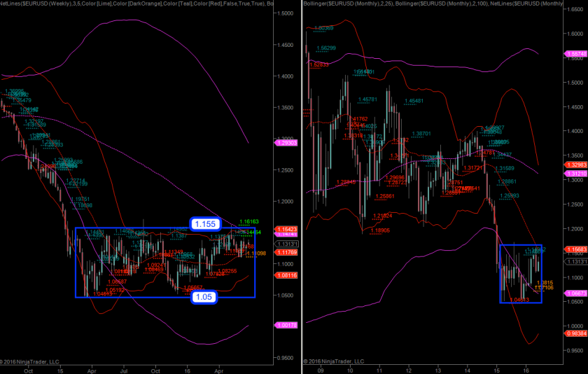588x374 pixels.
Task: Click the teal 1.28861 level label
Action: point(507,181)
